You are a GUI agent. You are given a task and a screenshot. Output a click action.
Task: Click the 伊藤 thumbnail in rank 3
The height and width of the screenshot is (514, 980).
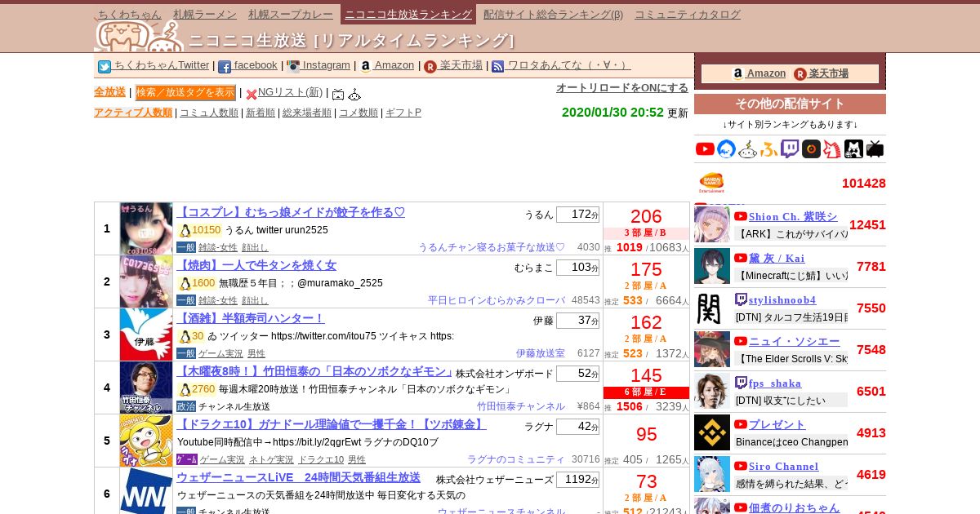click(146, 335)
